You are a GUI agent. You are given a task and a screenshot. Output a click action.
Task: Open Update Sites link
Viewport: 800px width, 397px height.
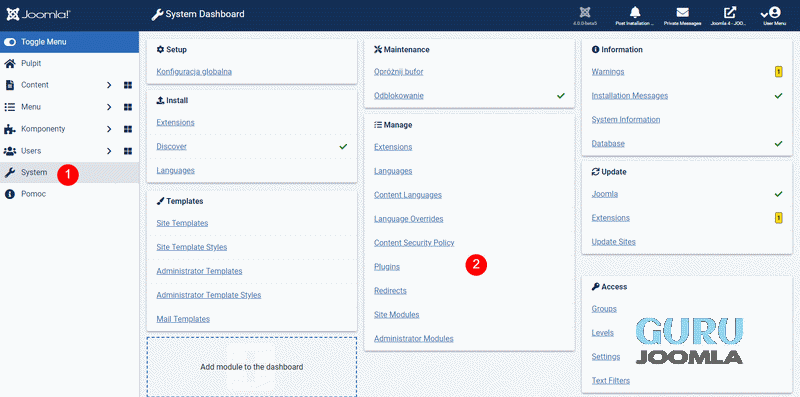[x=613, y=242]
